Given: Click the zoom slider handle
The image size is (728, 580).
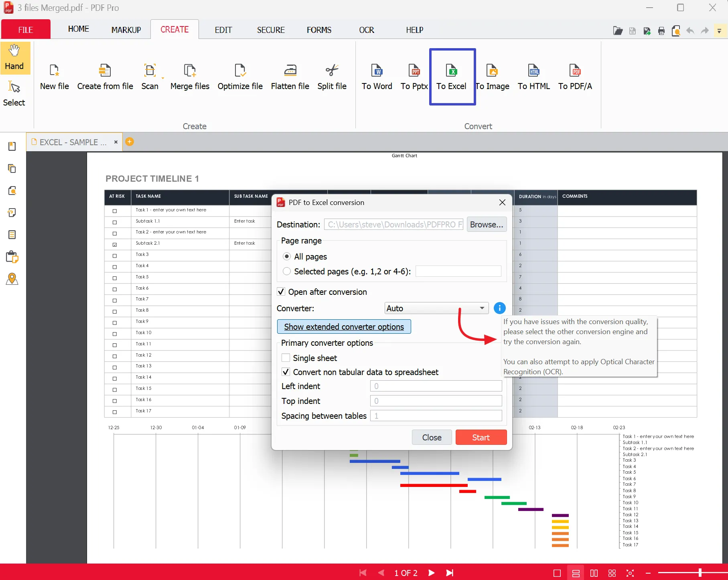Looking at the screenshot, I should tap(700, 573).
